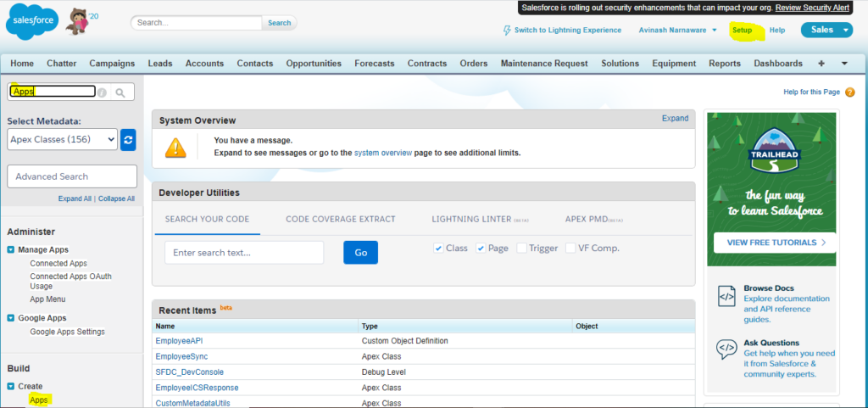
Task: Expand the System Overview panel
Action: click(x=675, y=119)
